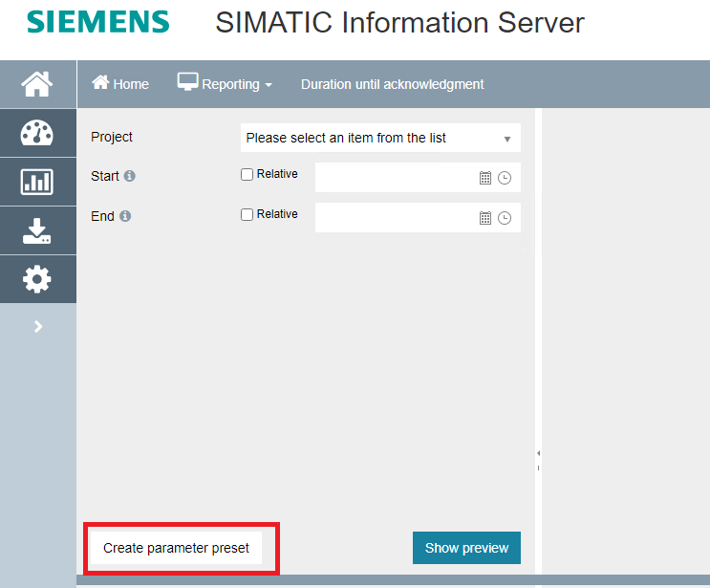Collapse the parameter panel with splitter arrow
Viewport: 710px width, 588px height.
pyautogui.click(x=538, y=453)
